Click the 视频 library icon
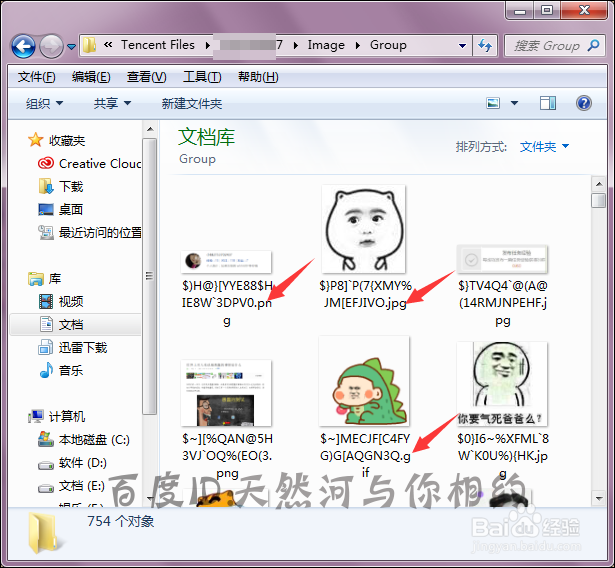This screenshot has height=568, width=615. (x=46, y=301)
